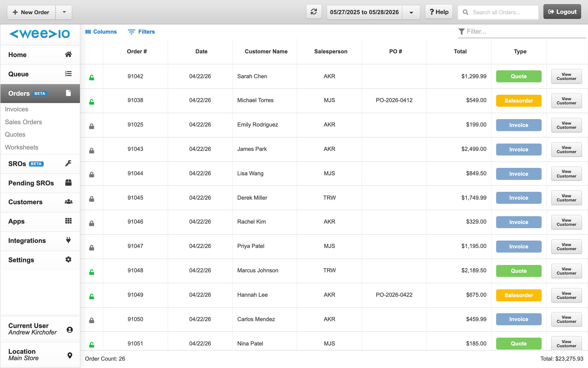Go to the Home menu item
Image resolution: width=588 pixels, height=368 pixels.
click(40, 55)
